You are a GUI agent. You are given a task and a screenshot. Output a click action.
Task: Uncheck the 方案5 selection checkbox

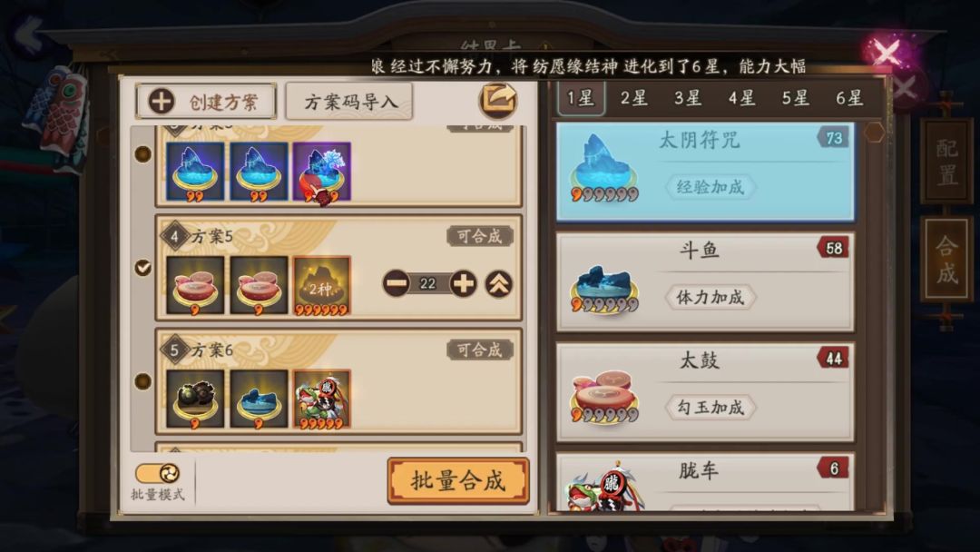143,268
